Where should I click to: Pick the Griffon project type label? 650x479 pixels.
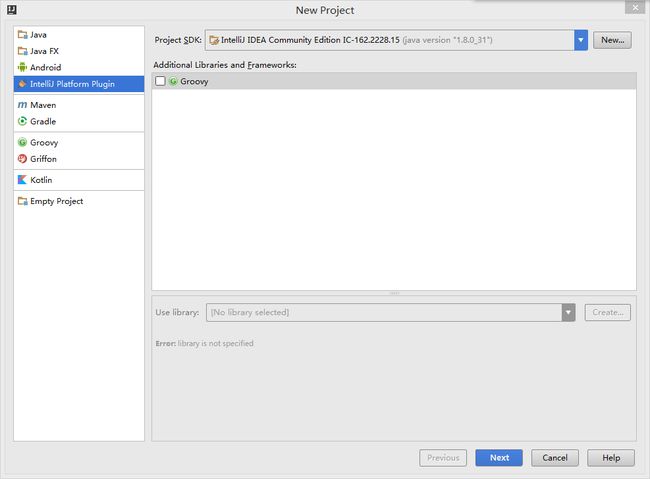pyautogui.click(x=43, y=159)
